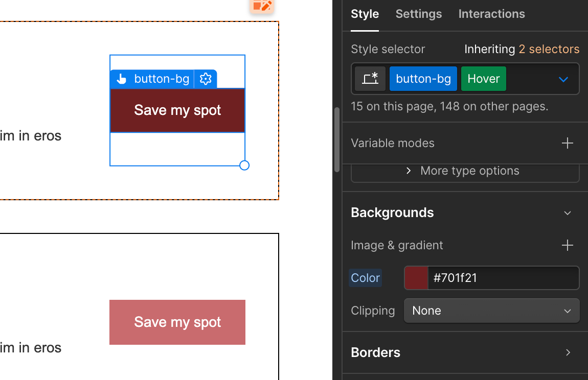
Task: Add a new variable mode
Action: tap(567, 143)
